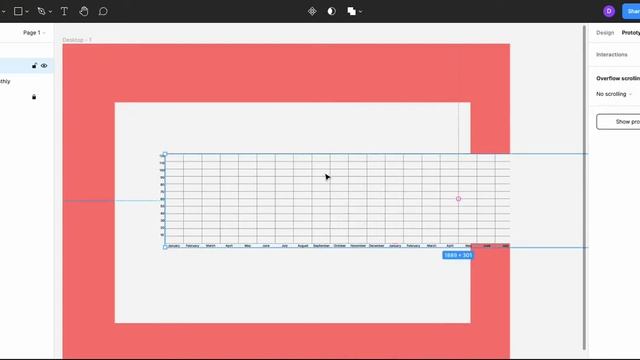The width and height of the screenshot is (640, 360).
Task: Click the top-left resize handle of the chart
Action: (165, 154)
